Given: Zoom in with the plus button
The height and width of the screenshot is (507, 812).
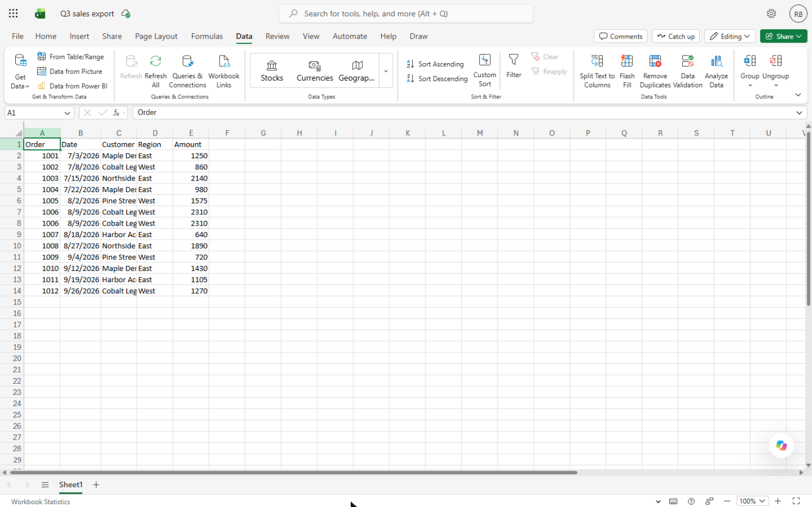Looking at the screenshot, I should [x=778, y=501].
